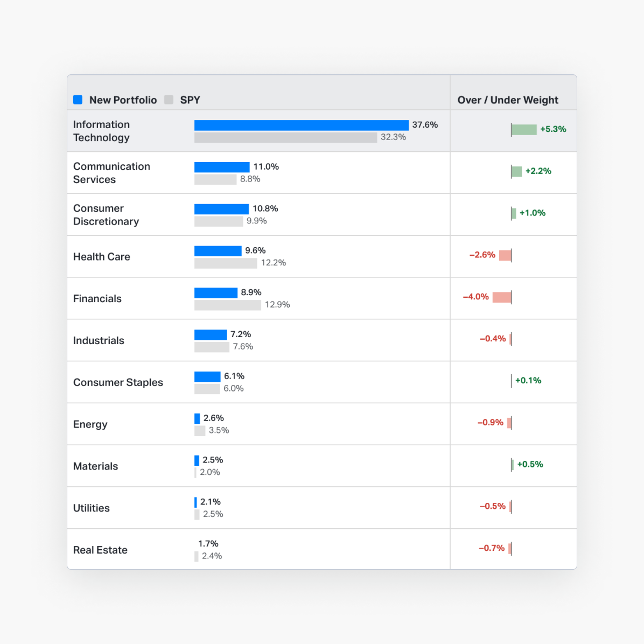Select the Information Technology sector row label
The height and width of the screenshot is (644, 644).
[x=101, y=131]
